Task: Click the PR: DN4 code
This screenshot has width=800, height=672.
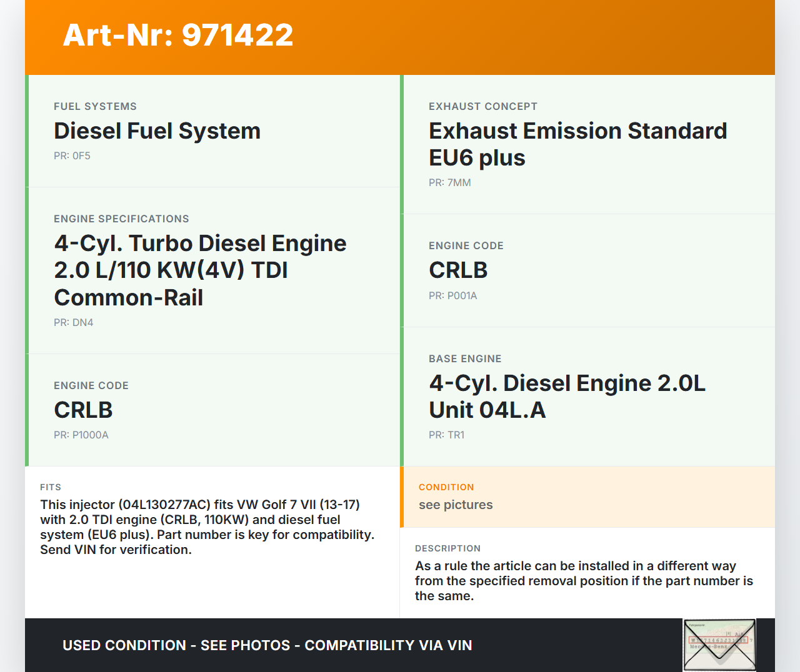Action: point(73,323)
